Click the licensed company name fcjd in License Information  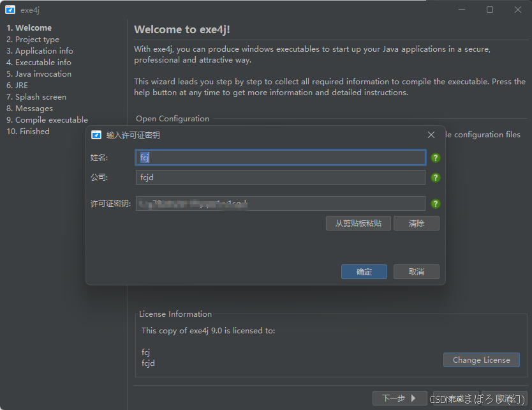point(148,363)
